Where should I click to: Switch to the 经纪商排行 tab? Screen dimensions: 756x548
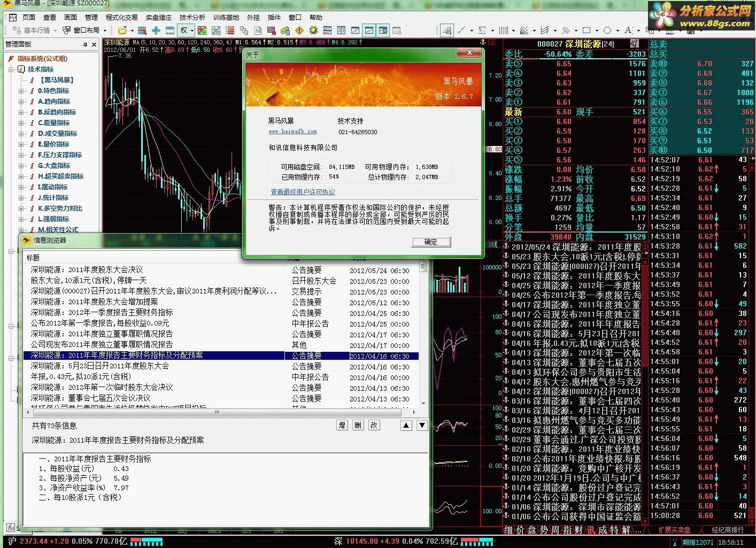(728, 530)
